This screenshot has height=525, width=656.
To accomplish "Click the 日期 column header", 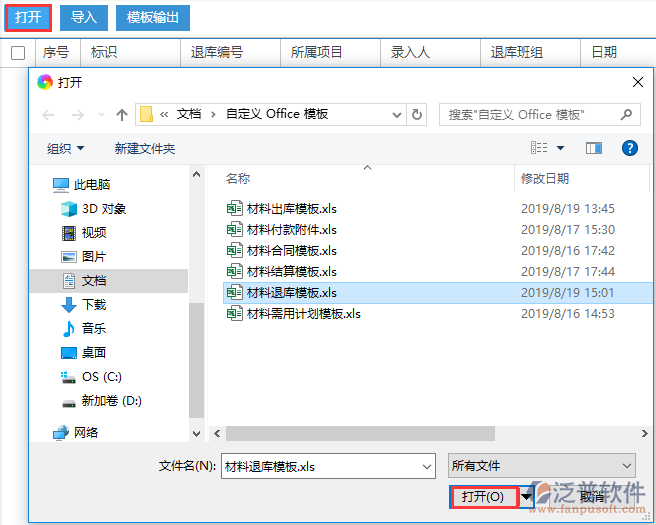I will pyautogui.click(x=605, y=52).
